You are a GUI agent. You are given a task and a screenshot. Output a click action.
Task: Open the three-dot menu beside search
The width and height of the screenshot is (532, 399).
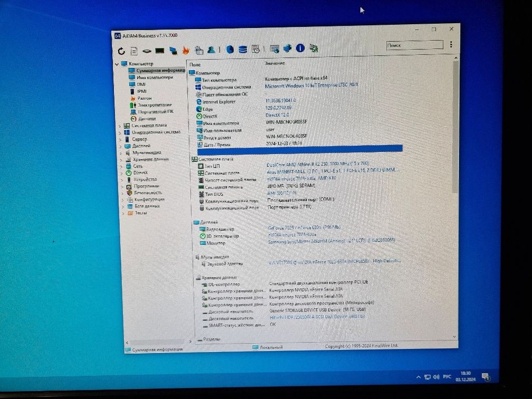point(451,44)
